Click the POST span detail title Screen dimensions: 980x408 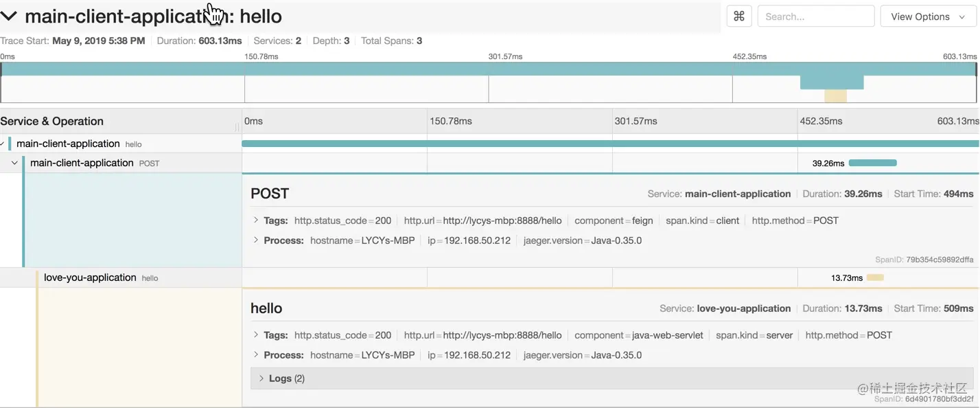click(x=270, y=194)
